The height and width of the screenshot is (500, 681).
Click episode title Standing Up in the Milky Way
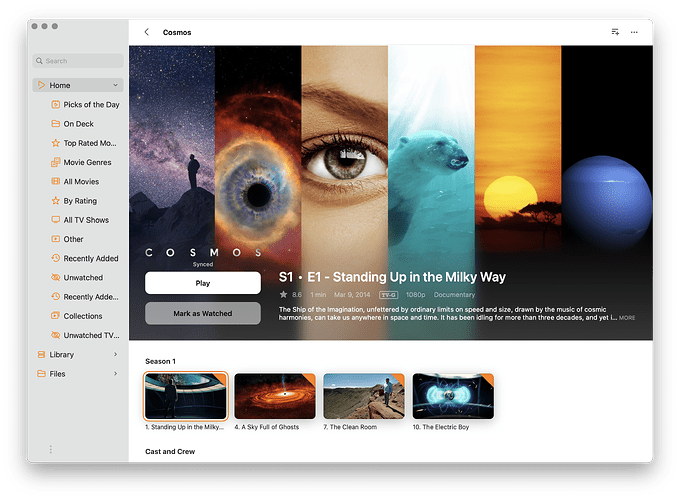[x=392, y=277]
